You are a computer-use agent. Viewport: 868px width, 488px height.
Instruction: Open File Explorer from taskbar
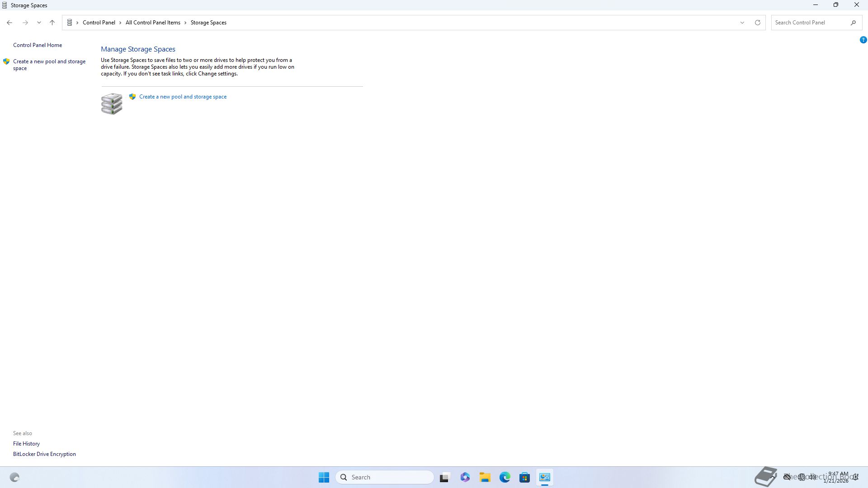[x=485, y=477]
